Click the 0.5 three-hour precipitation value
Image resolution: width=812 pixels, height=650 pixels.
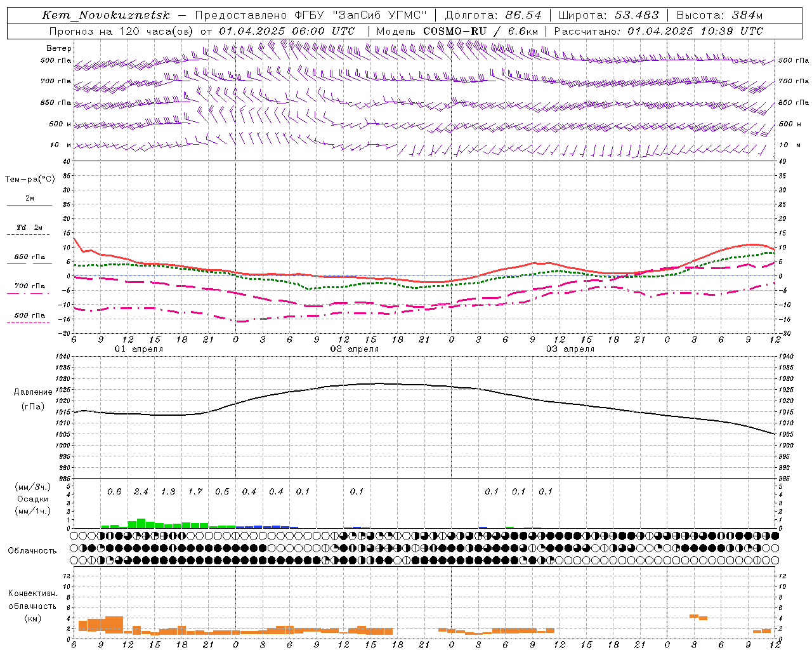[x=222, y=492]
